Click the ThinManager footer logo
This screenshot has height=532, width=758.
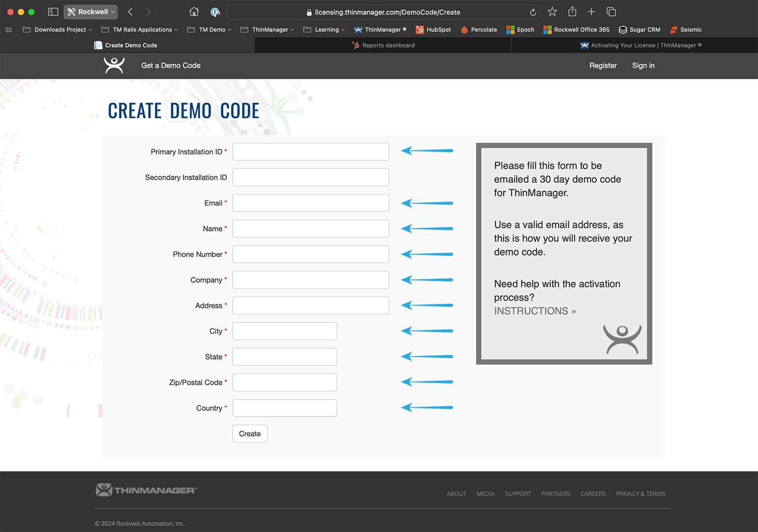[x=146, y=490]
